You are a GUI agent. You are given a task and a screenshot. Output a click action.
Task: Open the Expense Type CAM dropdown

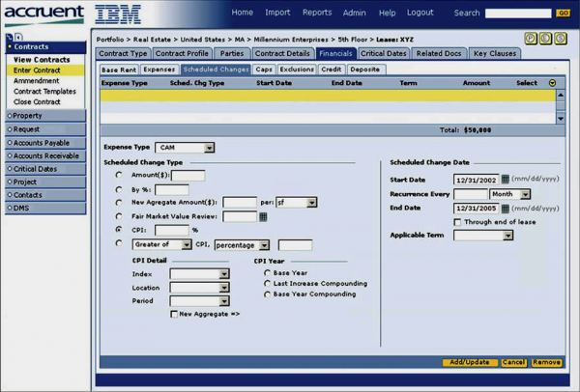click(x=185, y=148)
